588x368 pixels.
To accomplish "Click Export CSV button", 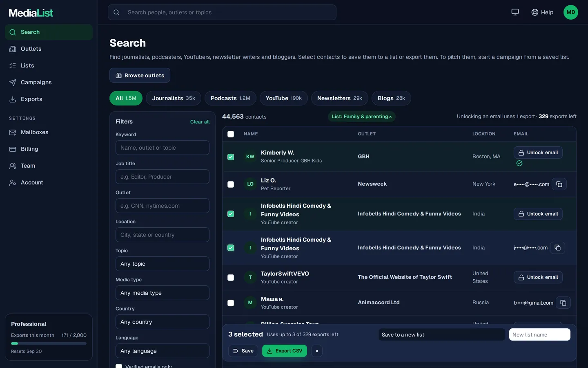I will [x=285, y=351].
